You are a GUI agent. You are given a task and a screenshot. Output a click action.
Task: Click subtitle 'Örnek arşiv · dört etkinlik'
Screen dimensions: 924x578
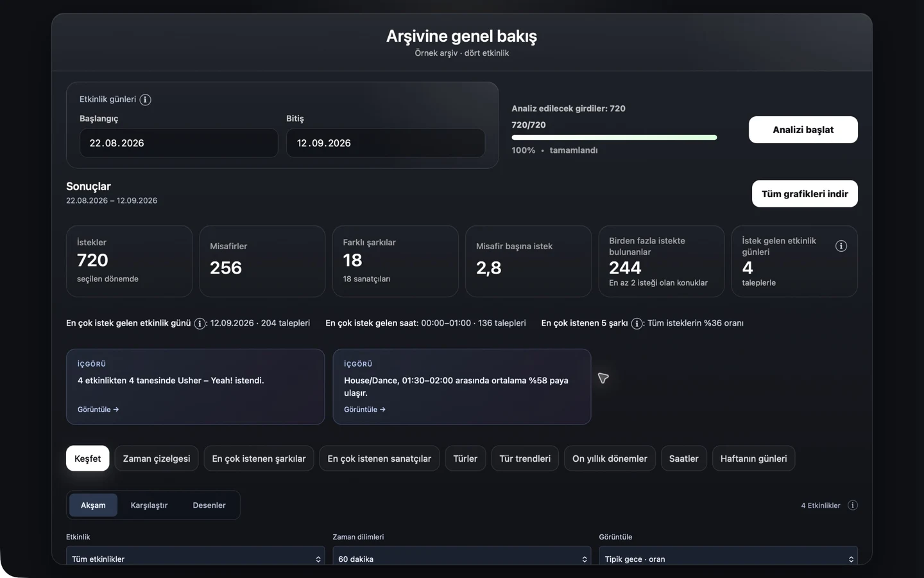coord(462,53)
